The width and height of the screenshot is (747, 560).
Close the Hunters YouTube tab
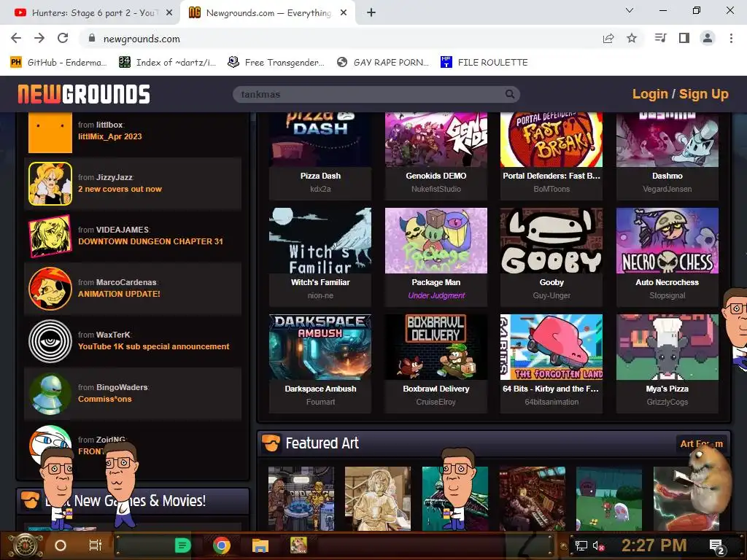point(169,13)
